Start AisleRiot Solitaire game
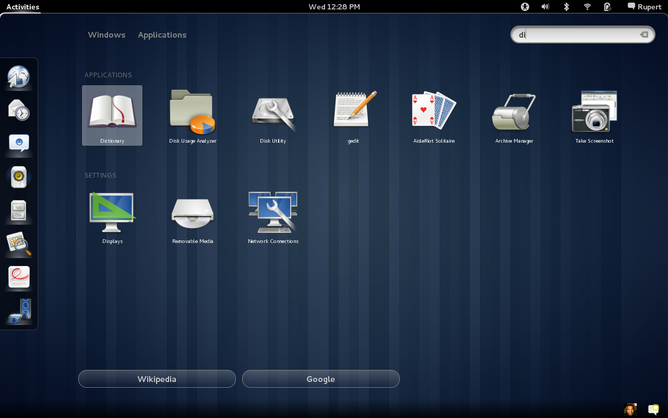Image resolution: width=668 pixels, height=418 pixels. [x=433, y=112]
